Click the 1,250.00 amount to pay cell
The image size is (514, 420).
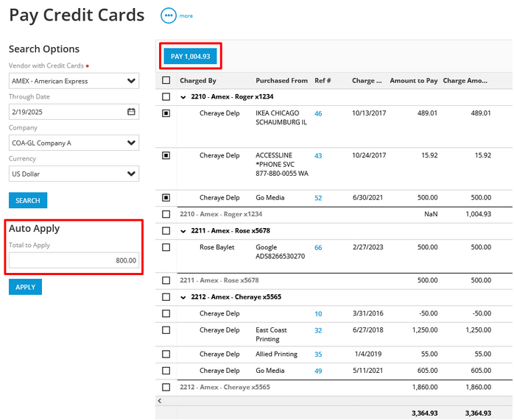425,330
